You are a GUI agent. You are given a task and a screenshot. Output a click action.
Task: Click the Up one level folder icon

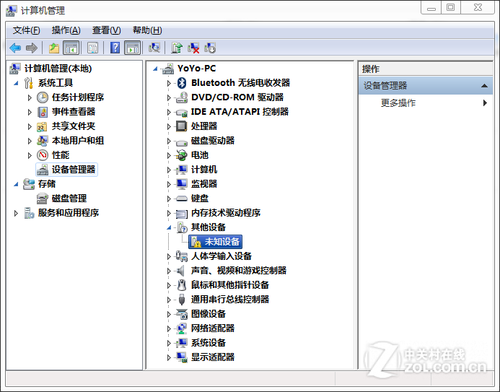(54, 48)
